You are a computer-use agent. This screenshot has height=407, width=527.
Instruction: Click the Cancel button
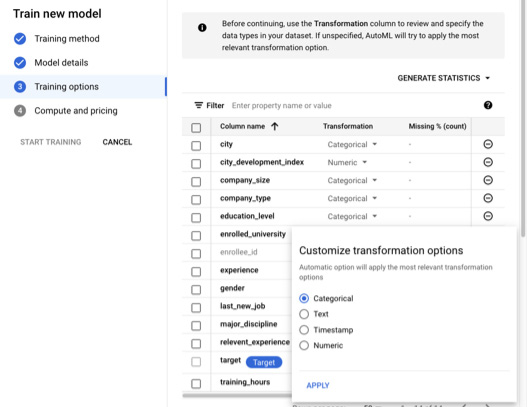point(117,142)
